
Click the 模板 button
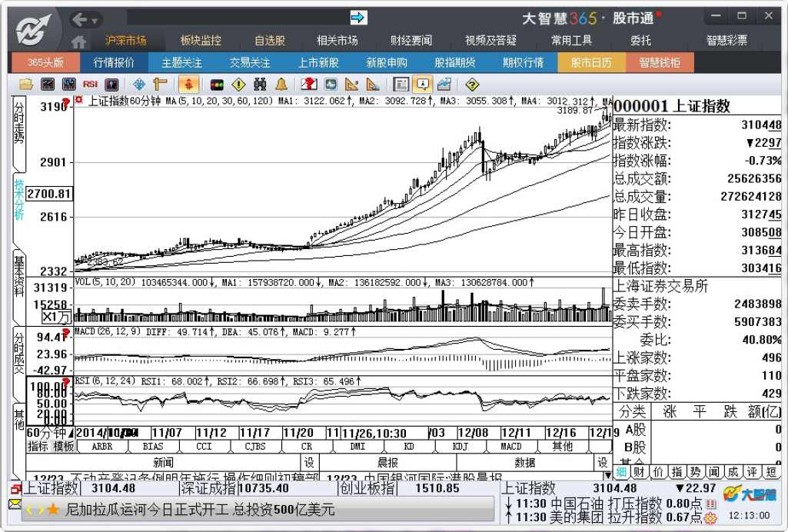pos(63,446)
